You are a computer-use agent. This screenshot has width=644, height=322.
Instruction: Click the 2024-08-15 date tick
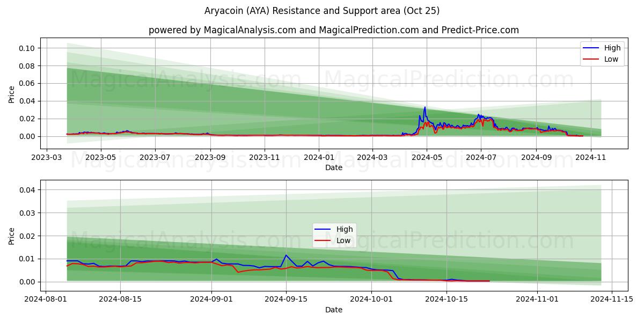click(x=120, y=299)
